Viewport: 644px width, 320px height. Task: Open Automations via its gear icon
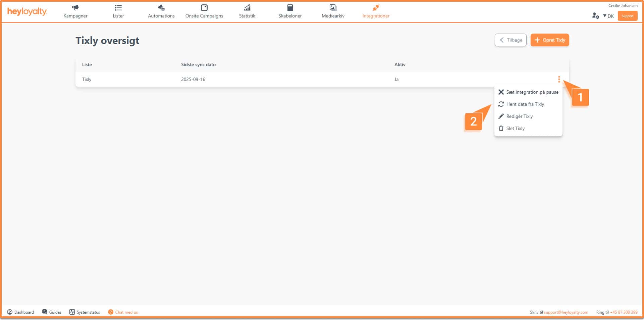click(x=161, y=8)
